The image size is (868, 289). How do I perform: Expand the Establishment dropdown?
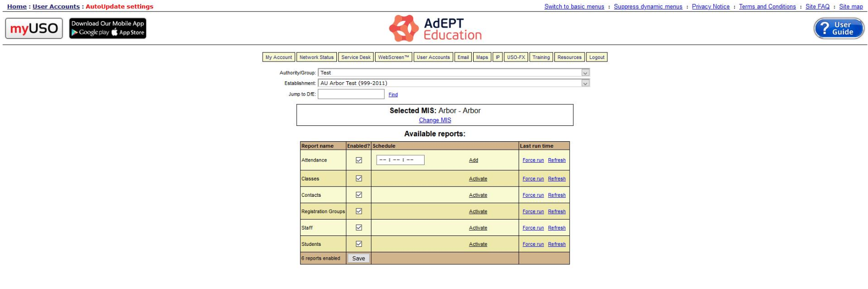point(454,83)
